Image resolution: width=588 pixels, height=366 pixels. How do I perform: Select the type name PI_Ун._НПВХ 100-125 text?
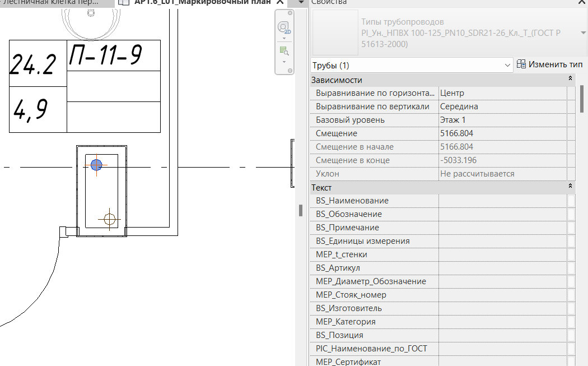(x=461, y=38)
